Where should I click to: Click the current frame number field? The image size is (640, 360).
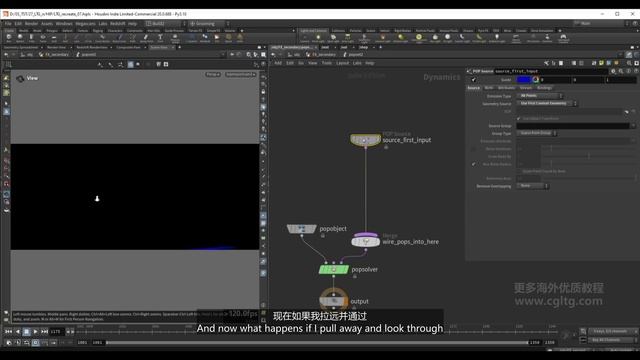click(57, 332)
